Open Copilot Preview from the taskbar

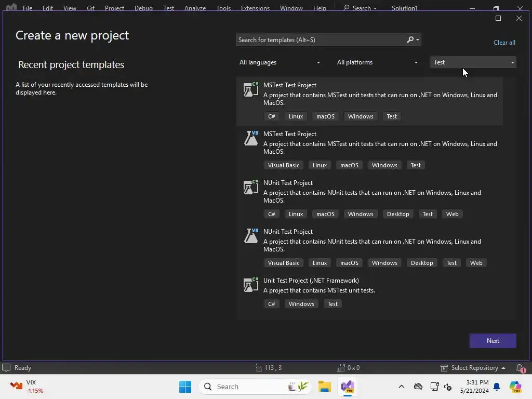pyautogui.click(x=515, y=387)
